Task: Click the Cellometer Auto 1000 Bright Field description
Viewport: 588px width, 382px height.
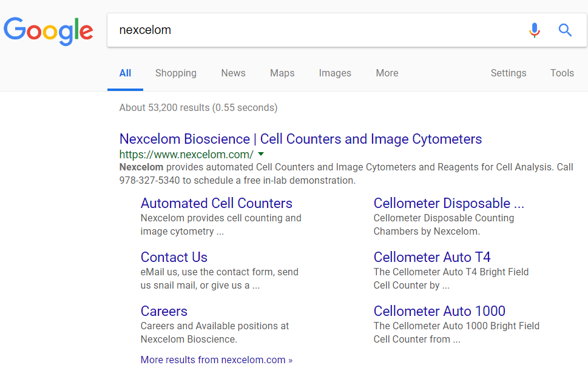Action: [x=456, y=332]
